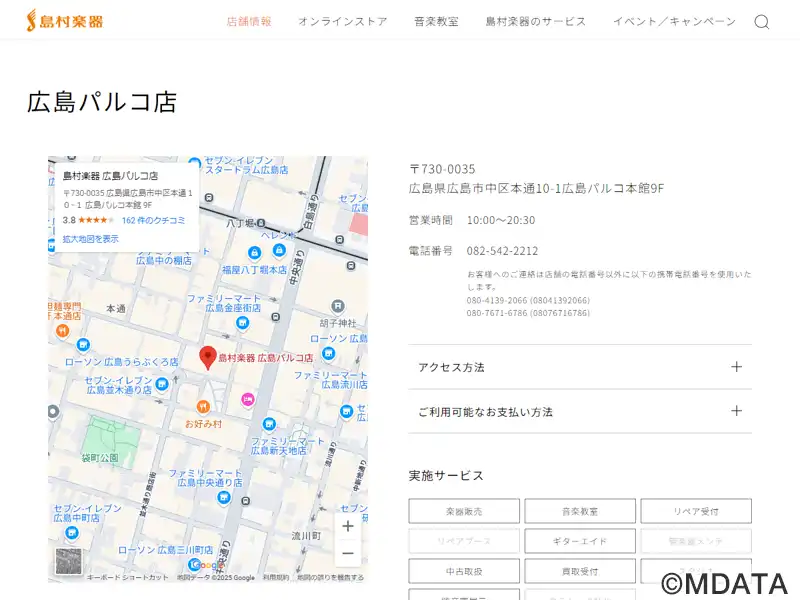Click the キーボード ショートカット map link

point(127,578)
